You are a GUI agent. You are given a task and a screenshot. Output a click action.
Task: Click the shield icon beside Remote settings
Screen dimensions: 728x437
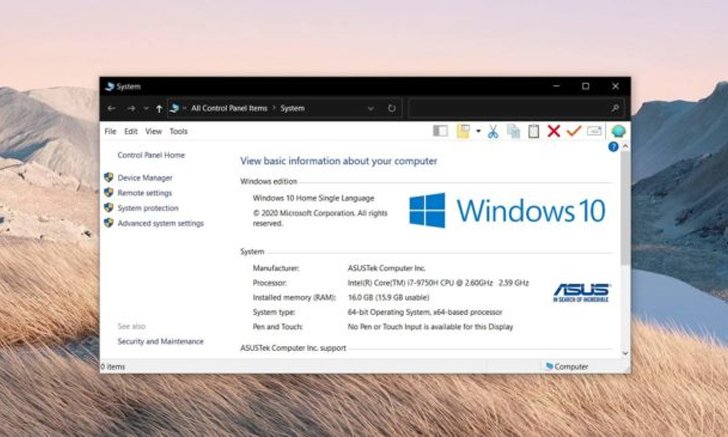point(109,192)
